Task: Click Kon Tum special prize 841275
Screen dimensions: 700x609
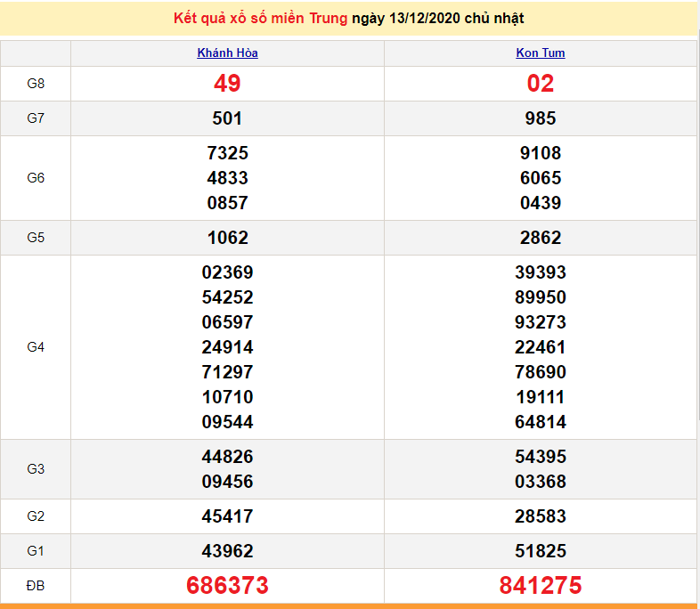Action: click(x=540, y=585)
